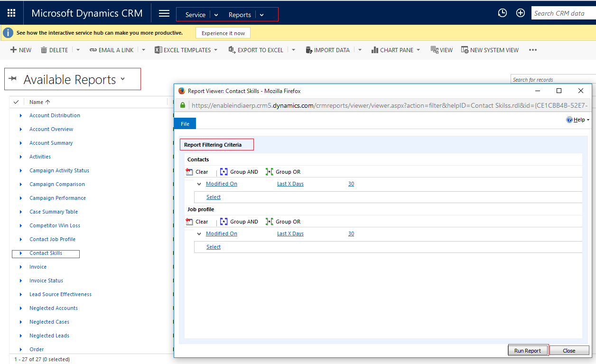
Task: Open the Account Overview report
Action: point(51,129)
